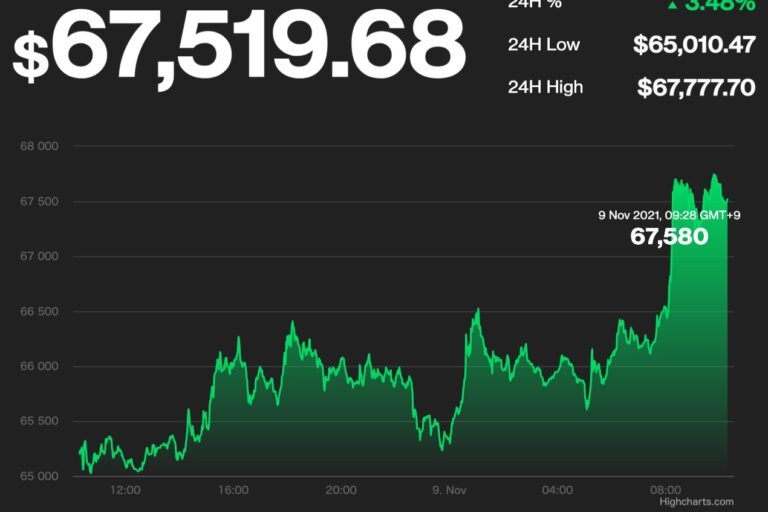Click the 66 500 y-axis label

(39, 312)
